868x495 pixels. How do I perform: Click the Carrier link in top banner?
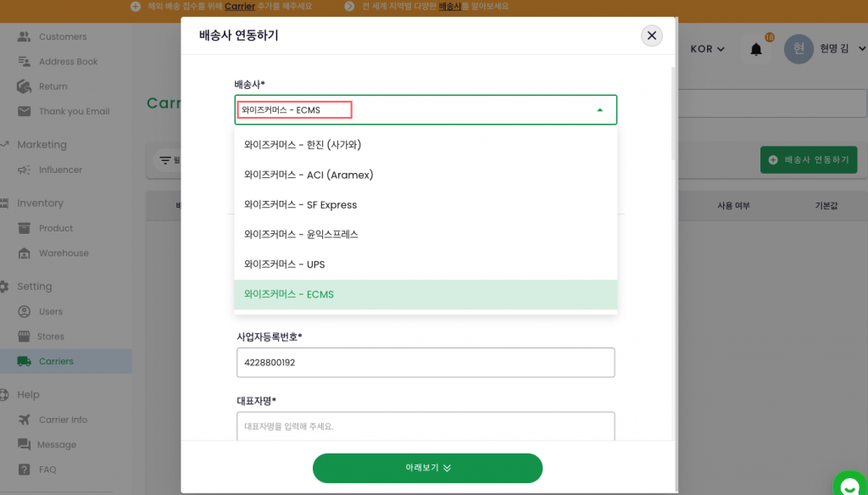pos(239,6)
